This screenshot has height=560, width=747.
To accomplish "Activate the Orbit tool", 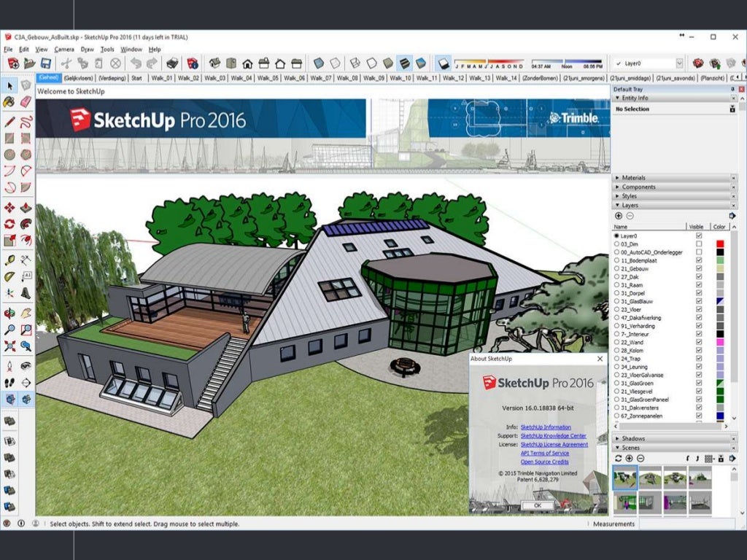I will pos(9,314).
